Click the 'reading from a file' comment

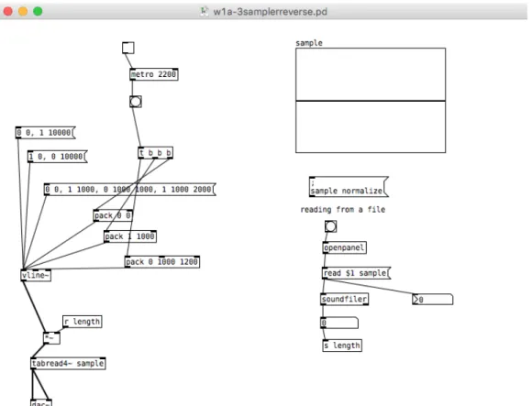[x=343, y=210]
